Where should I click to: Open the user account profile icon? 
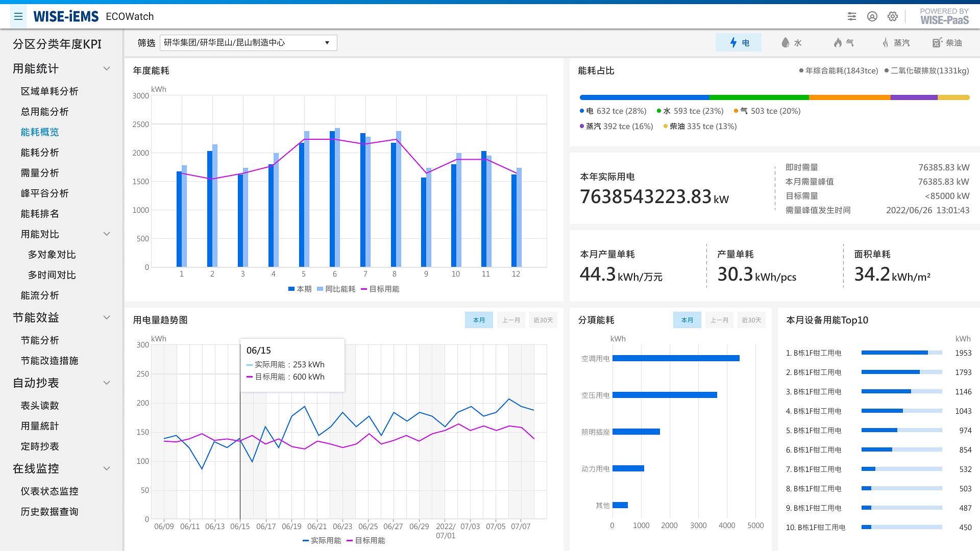pyautogui.click(x=872, y=16)
